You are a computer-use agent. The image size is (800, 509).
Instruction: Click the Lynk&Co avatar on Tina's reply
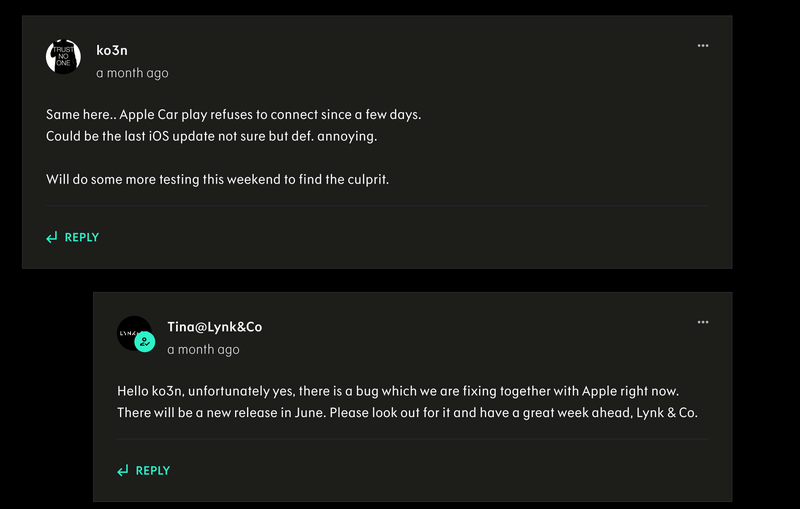click(132, 332)
